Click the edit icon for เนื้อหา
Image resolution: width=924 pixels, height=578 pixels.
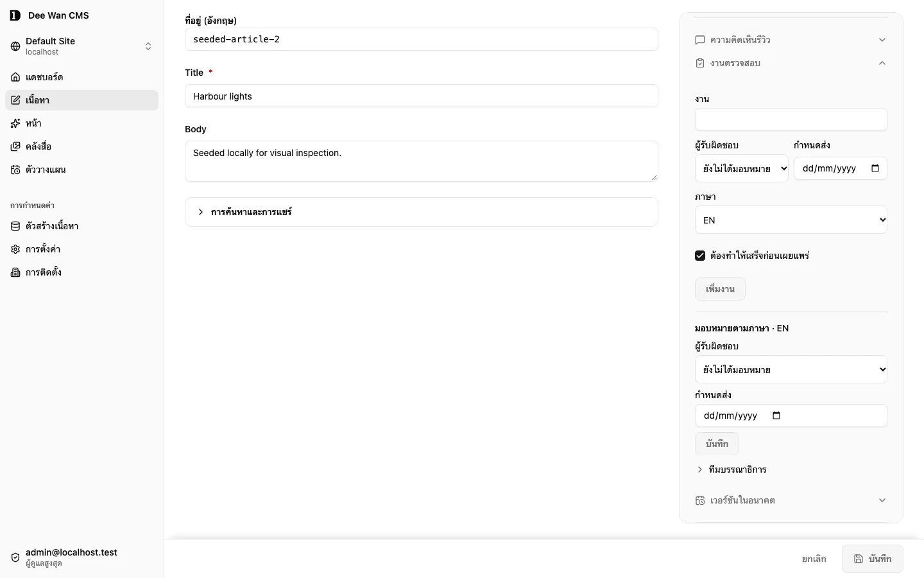[x=15, y=100]
